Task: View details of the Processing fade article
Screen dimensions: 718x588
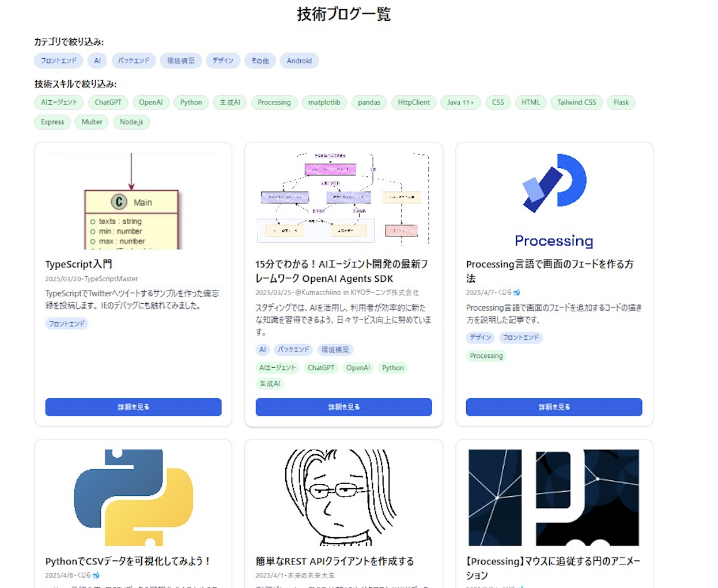Action: (x=554, y=407)
